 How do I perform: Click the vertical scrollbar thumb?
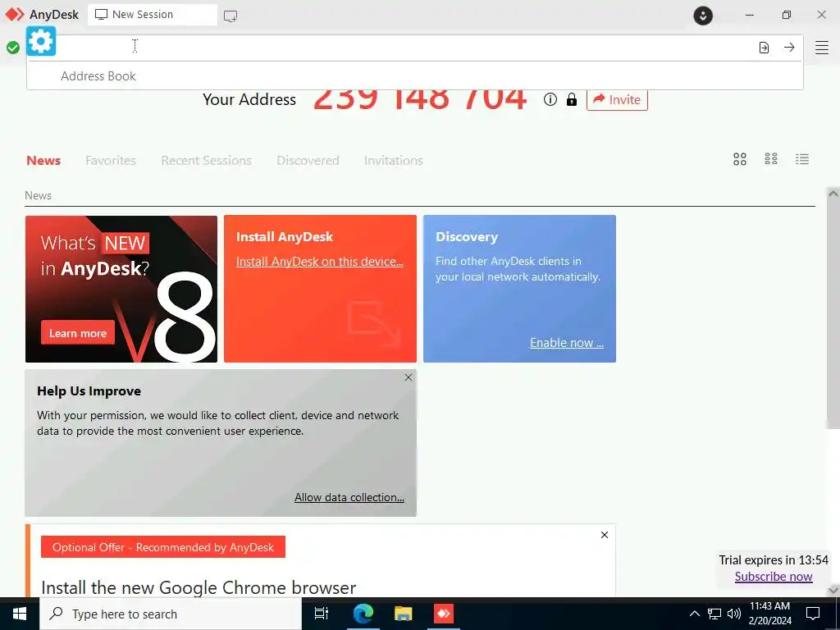833,314
